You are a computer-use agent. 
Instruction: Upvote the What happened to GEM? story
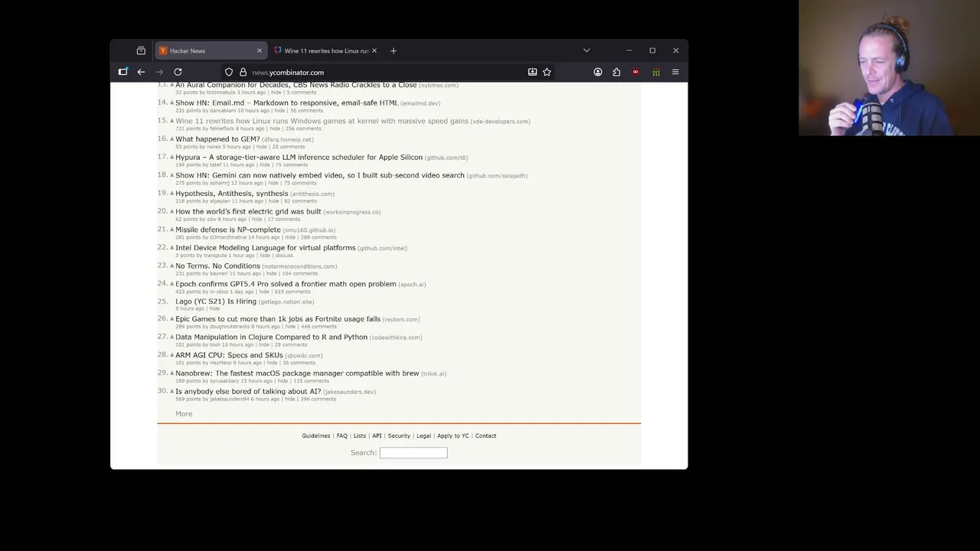(171, 139)
